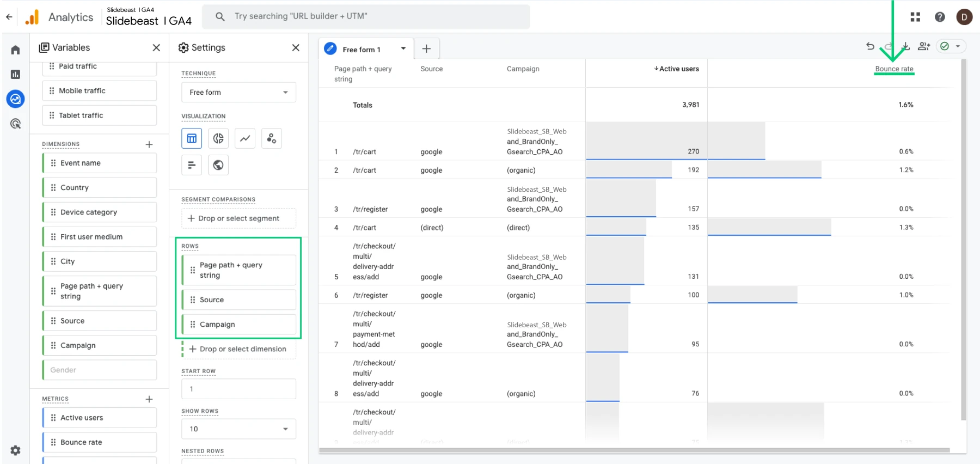
Task: Open Advertising from left navigation
Action: (x=15, y=124)
